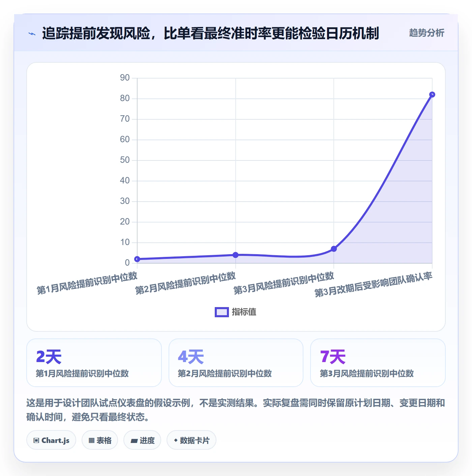Screen dimensions: 472x476
Task: Click the caption under the 2天 value
Action: point(82,374)
